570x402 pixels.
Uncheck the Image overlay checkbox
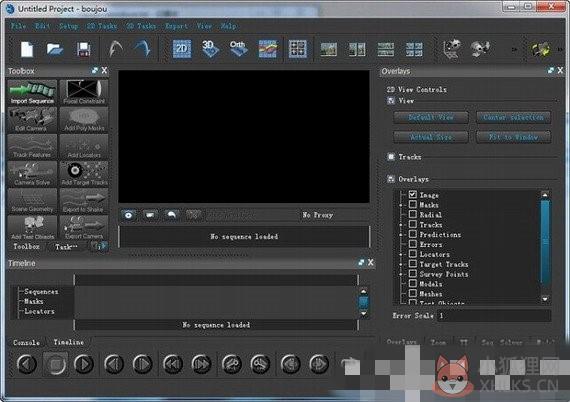[413, 194]
